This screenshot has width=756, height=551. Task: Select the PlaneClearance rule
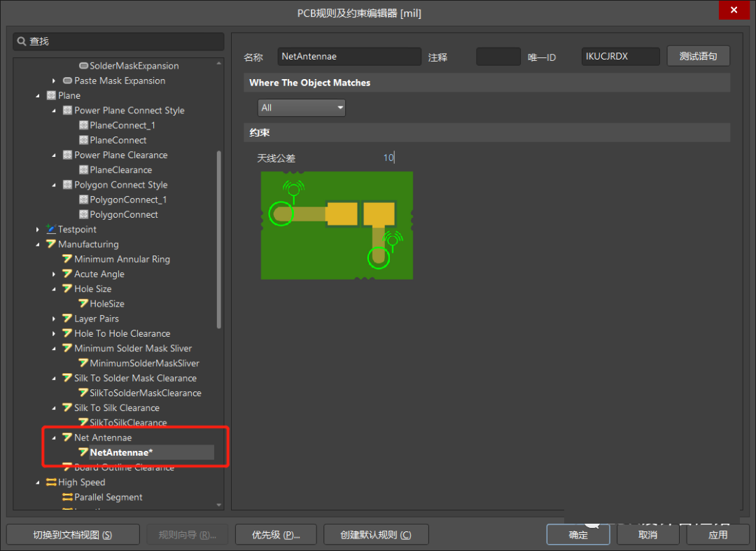(120, 170)
